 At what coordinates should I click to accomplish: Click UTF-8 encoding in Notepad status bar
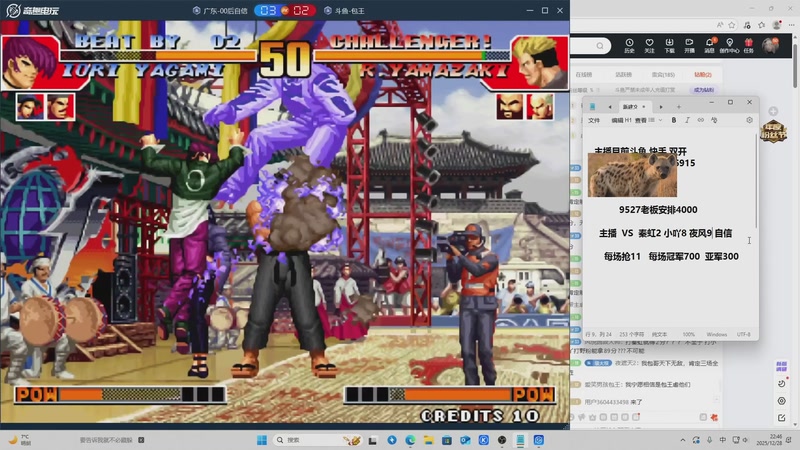[x=743, y=334]
